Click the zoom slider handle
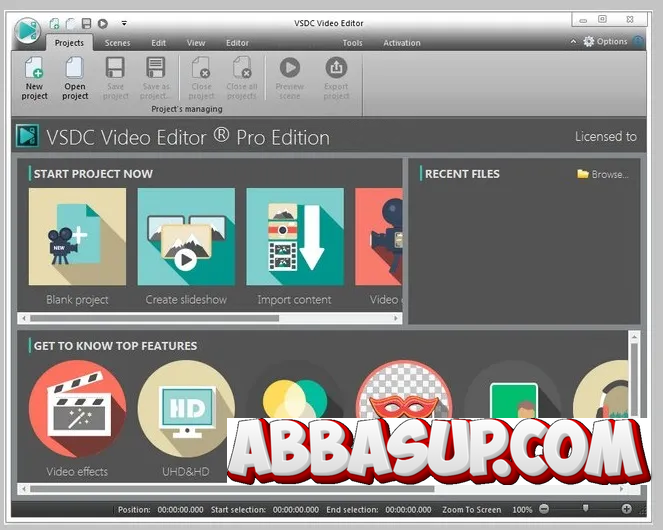The width and height of the screenshot is (663, 530). pyautogui.click(x=585, y=508)
